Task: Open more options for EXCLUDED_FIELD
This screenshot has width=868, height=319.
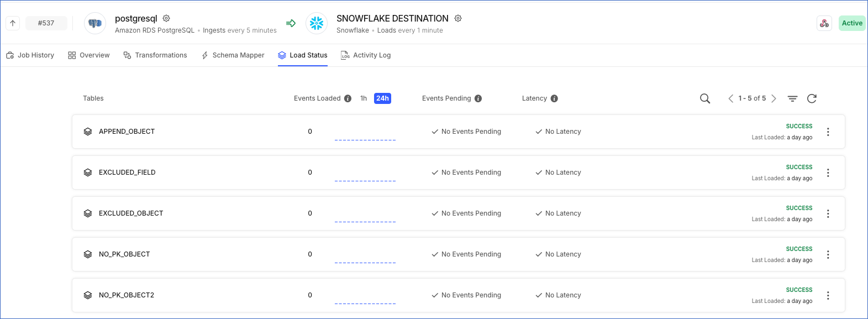Action: (x=828, y=172)
